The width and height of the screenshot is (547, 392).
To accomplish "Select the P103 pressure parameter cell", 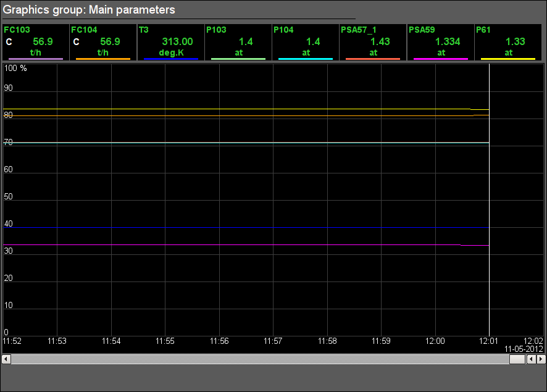I will pos(238,42).
